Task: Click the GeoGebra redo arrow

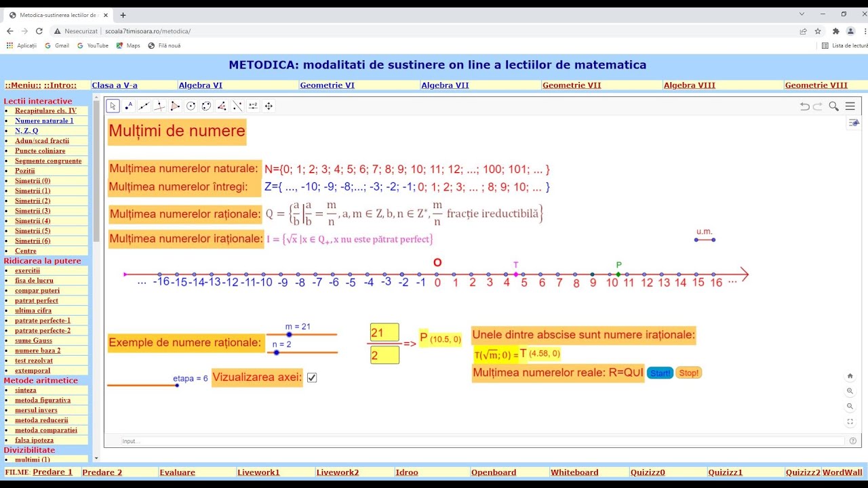Action: [818, 106]
